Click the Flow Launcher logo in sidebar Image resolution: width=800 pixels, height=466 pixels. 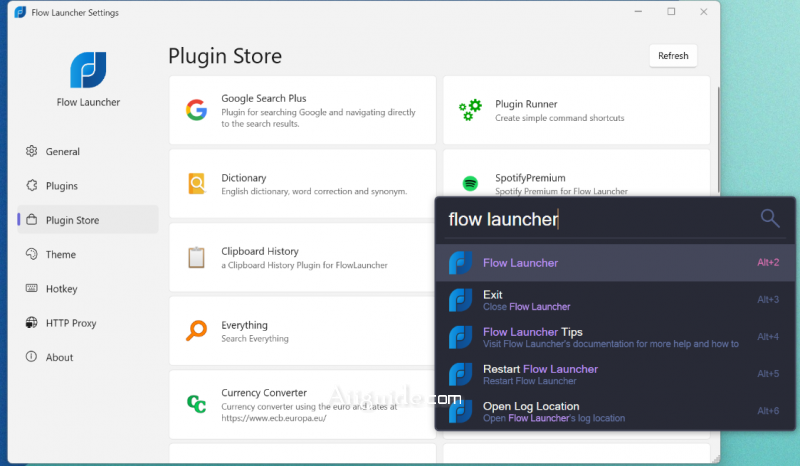pyautogui.click(x=88, y=69)
